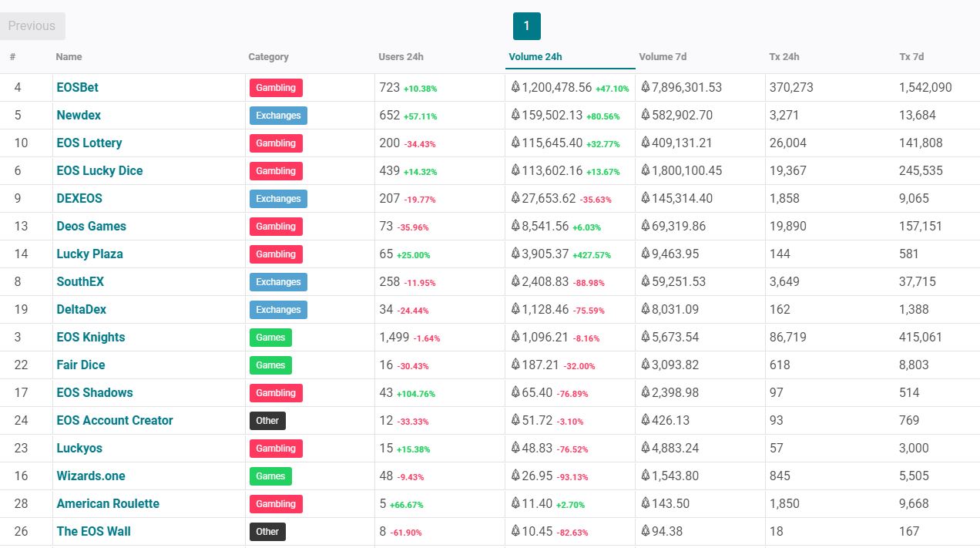Click the Tx 24h value 86,719
Screen dimensions: 980x548
coord(788,338)
